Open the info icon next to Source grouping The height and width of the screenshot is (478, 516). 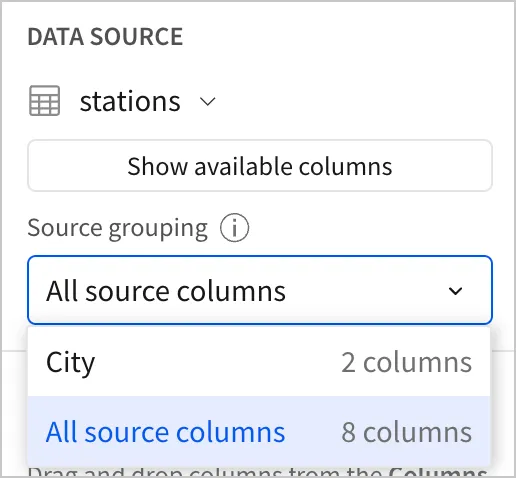point(234,228)
